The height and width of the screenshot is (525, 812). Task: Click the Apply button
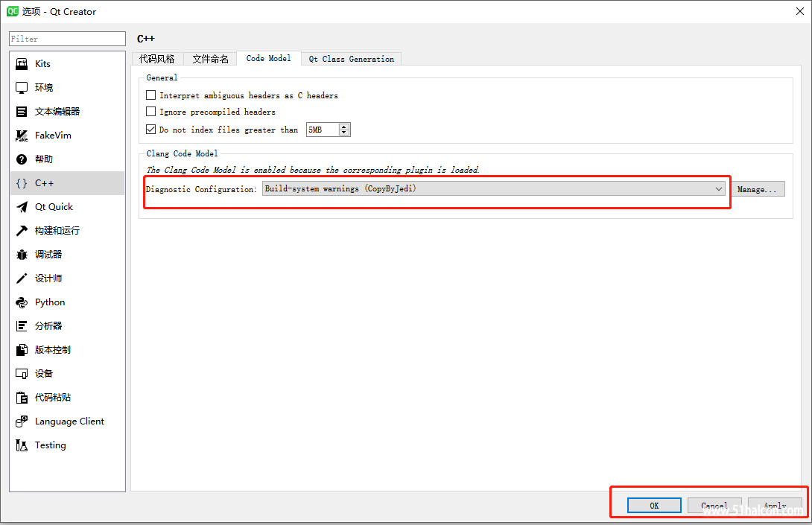point(775,506)
